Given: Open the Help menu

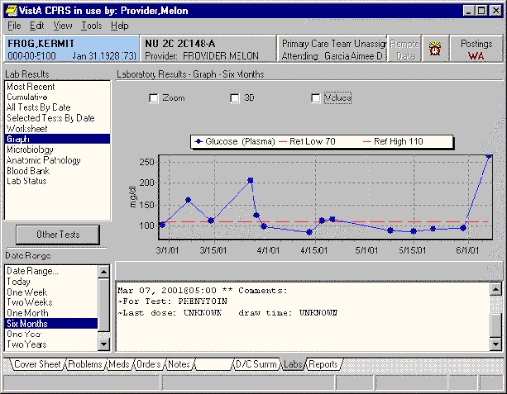Looking at the screenshot, I should [x=120, y=26].
